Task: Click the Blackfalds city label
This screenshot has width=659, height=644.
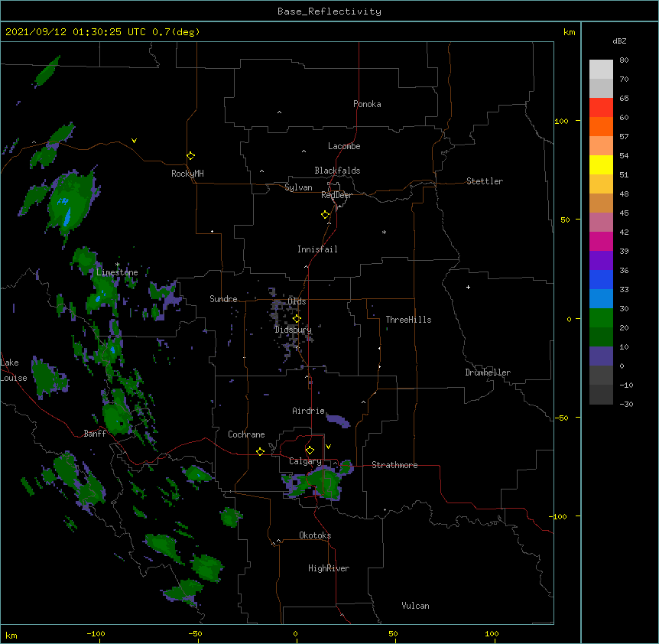Action: tap(337, 171)
